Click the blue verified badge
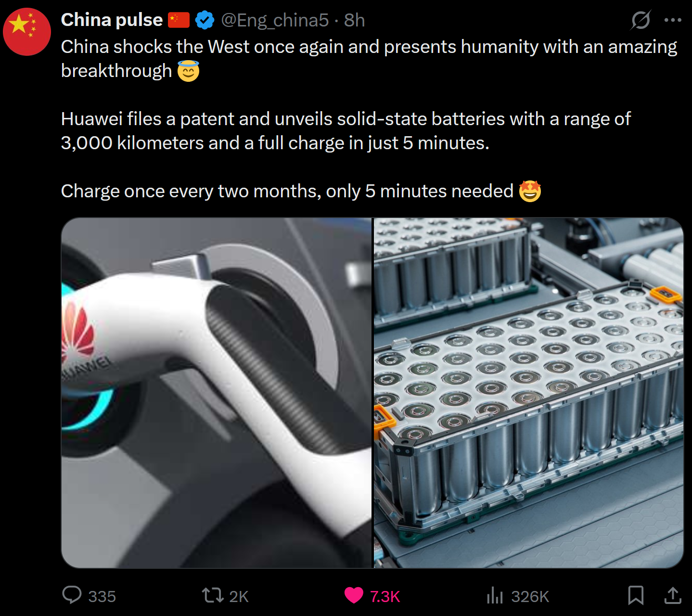This screenshot has height=616, width=692. (x=205, y=20)
